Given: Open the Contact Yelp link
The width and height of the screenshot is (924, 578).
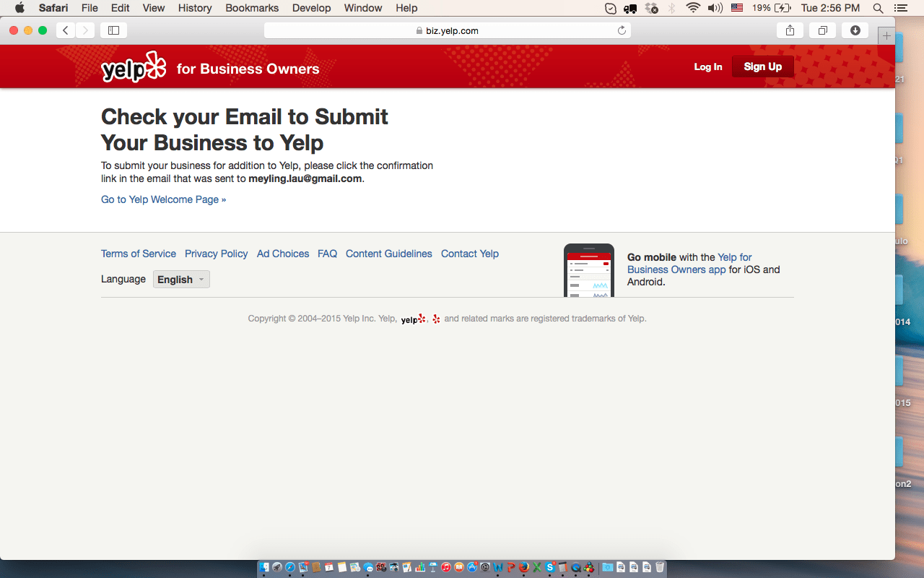Looking at the screenshot, I should point(470,254).
